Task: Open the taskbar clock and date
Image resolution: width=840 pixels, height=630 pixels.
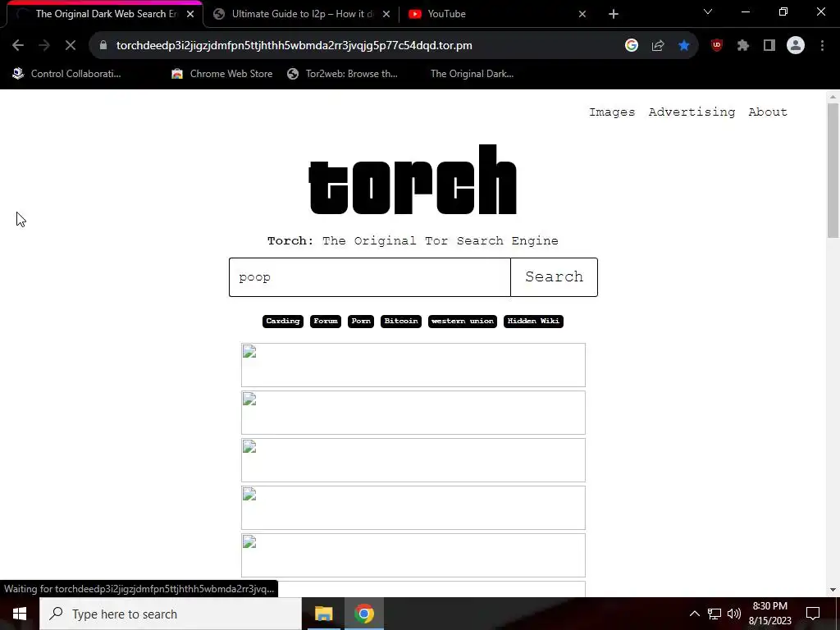Action: [x=769, y=614]
